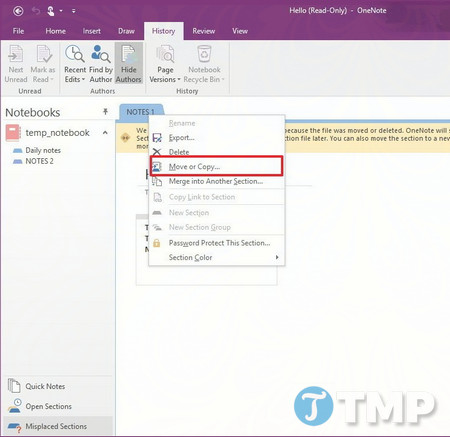Click the padlock Password Protect icon
This screenshot has height=437, width=450.
(x=157, y=243)
